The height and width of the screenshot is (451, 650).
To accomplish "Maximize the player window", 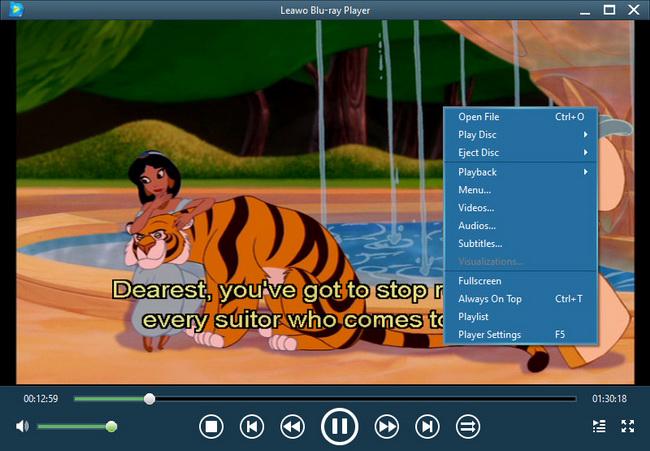I will [609, 10].
